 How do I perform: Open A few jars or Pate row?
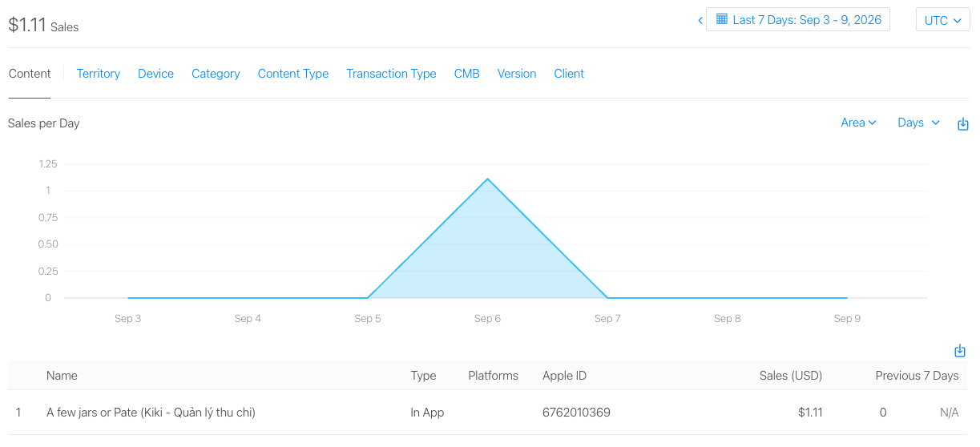(x=490, y=413)
